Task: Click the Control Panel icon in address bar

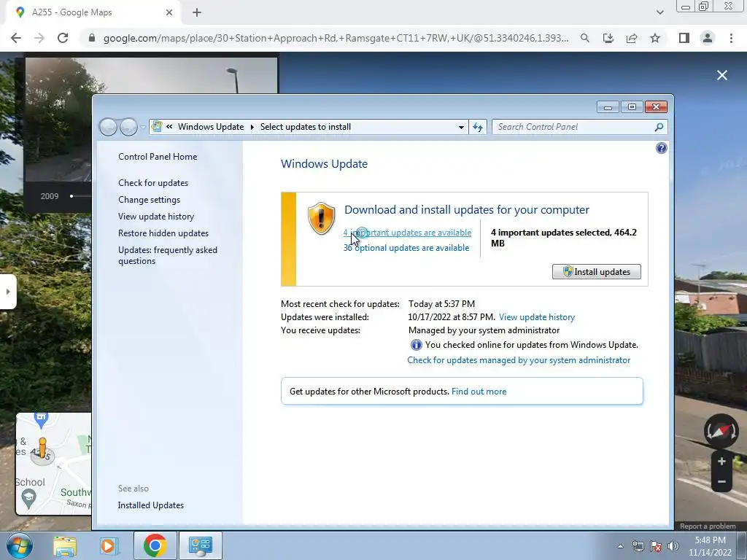Action: tap(157, 127)
